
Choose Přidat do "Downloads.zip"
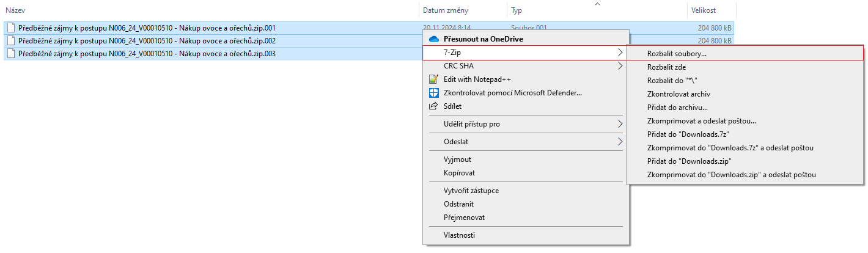click(x=745, y=161)
